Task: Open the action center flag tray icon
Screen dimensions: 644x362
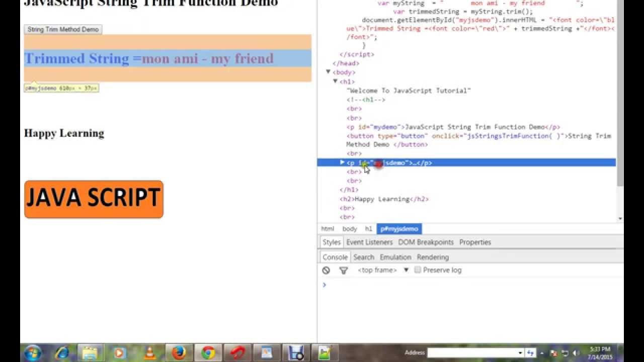Action: click(x=554, y=353)
